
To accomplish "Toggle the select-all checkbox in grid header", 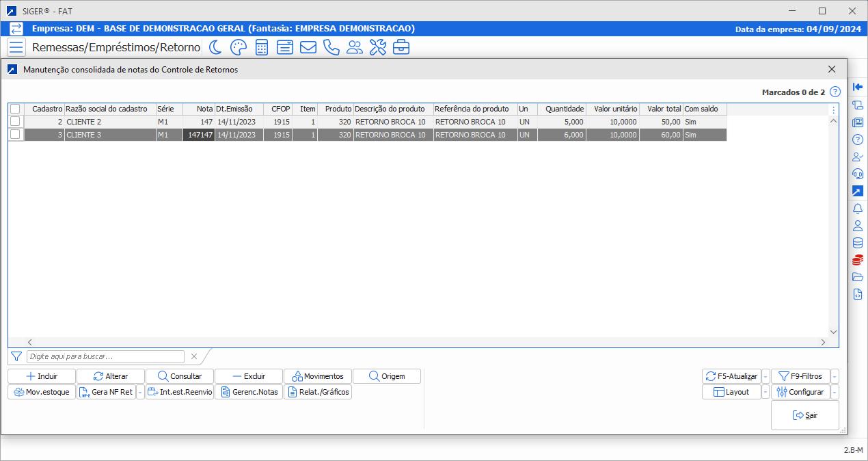I will coord(15,109).
